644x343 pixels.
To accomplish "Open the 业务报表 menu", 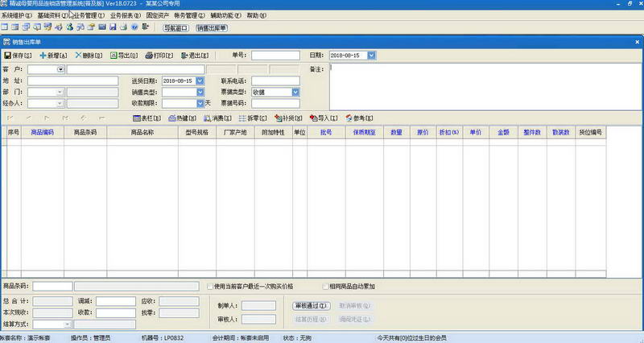I will pos(126,15).
